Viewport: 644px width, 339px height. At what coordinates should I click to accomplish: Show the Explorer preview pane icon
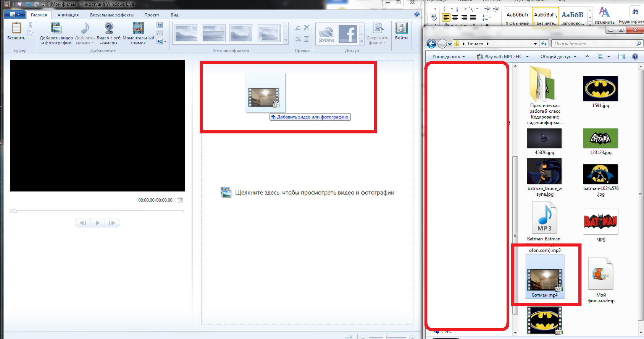621,57
